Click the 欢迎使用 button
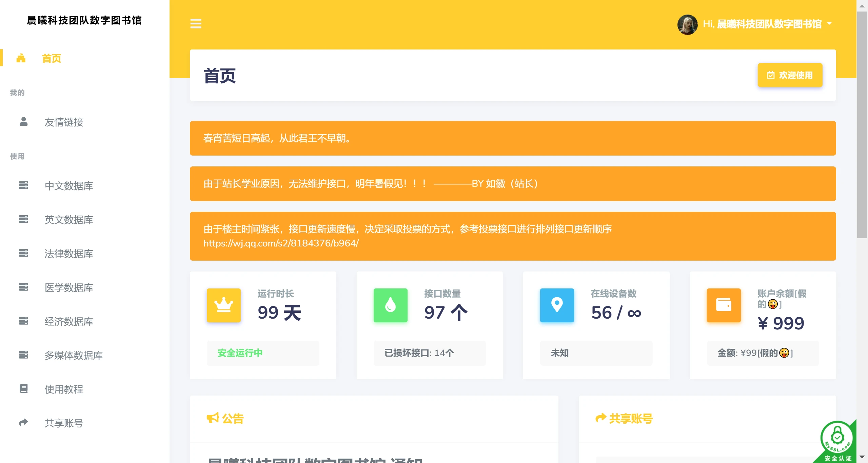This screenshot has width=868, height=463. coord(790,75)
